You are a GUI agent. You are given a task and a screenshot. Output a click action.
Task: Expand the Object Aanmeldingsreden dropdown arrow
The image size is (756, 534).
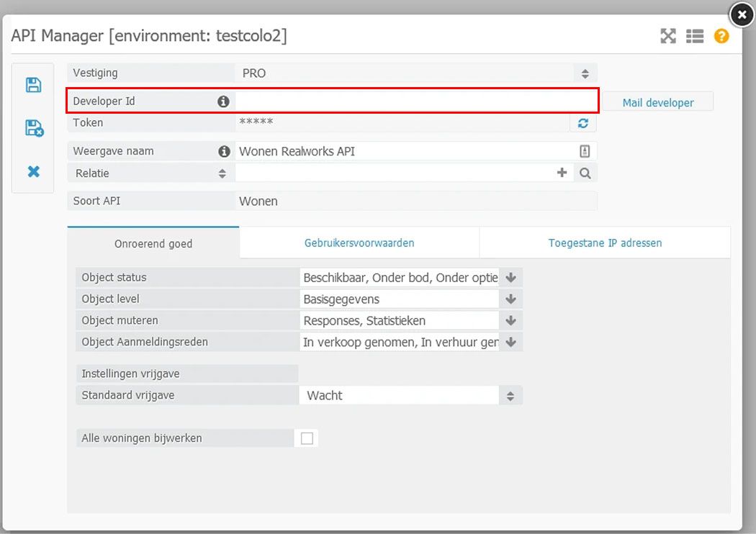click(511, 342)
